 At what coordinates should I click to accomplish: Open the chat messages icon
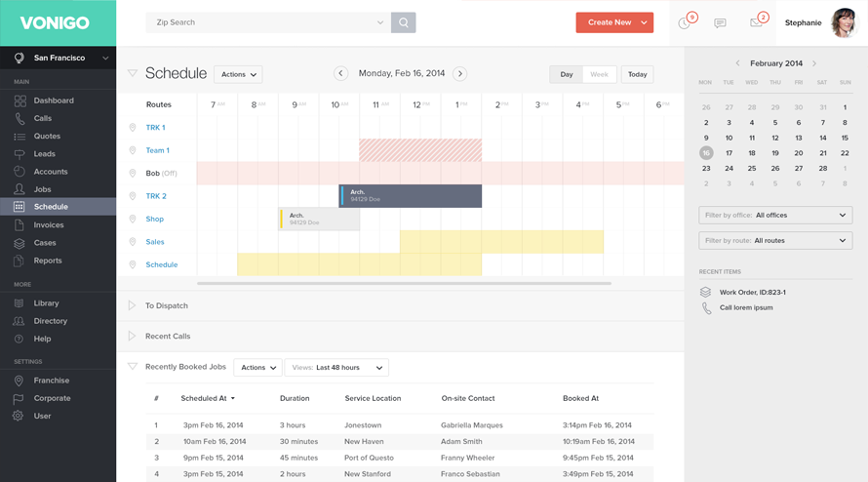720,22
